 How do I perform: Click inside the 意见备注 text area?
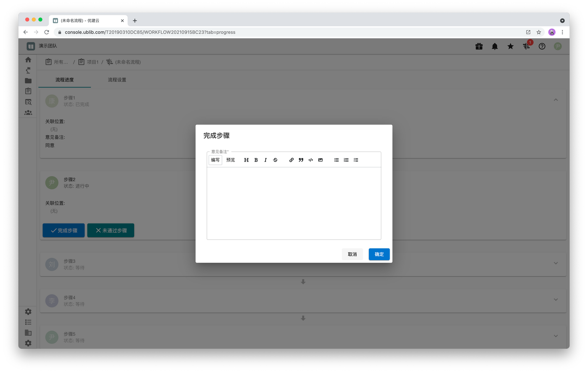[x=294, y=203]
